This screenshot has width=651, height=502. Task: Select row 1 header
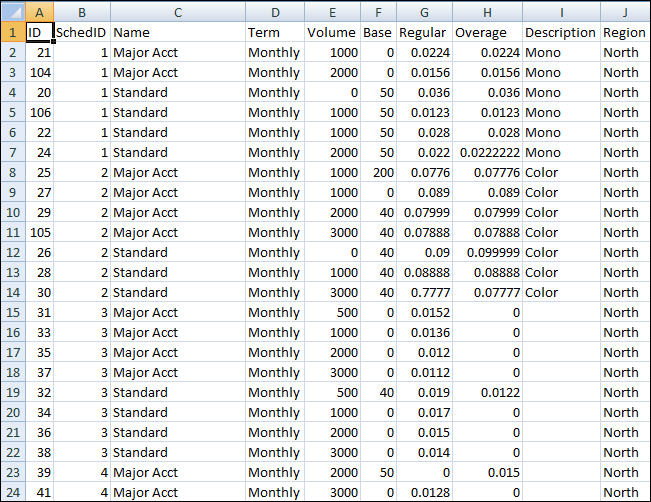(13, 32)
